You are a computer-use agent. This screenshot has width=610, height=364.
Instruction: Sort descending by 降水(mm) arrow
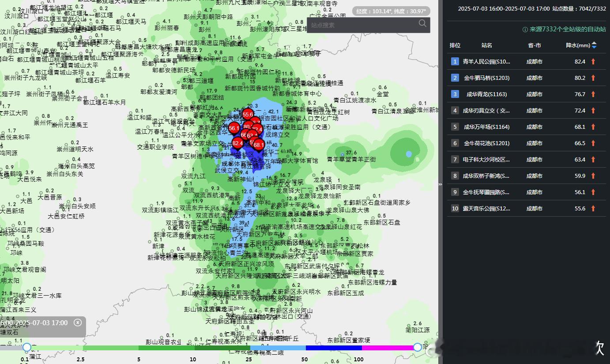(594, 47)
